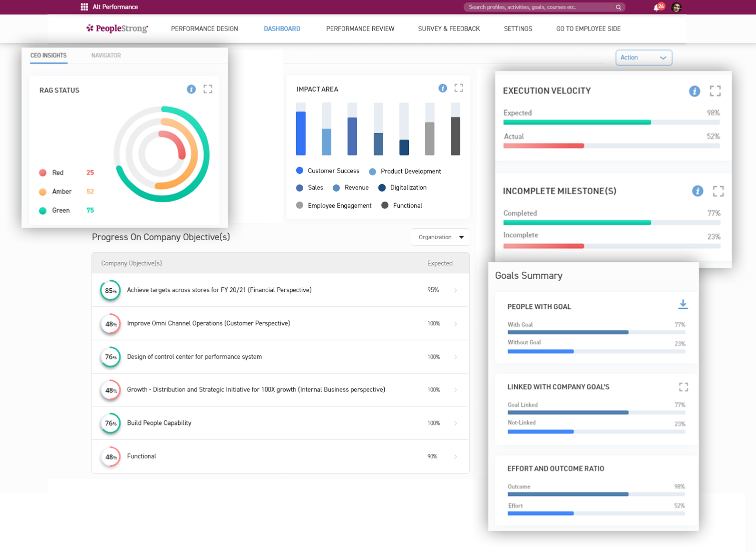Screen dimensions: 756x552
Task: Show Execution Velocity info icon
Action: point(694,91)
